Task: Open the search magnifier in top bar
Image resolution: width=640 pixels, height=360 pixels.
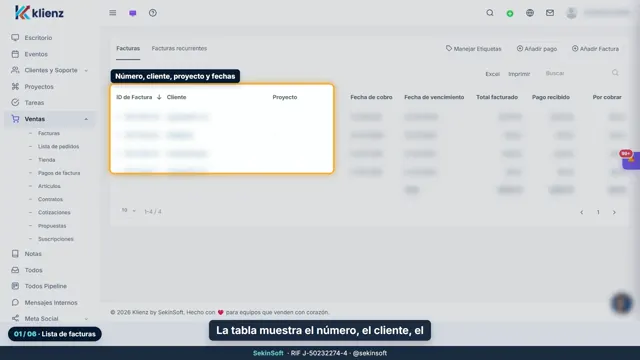Action: point(490,13)
